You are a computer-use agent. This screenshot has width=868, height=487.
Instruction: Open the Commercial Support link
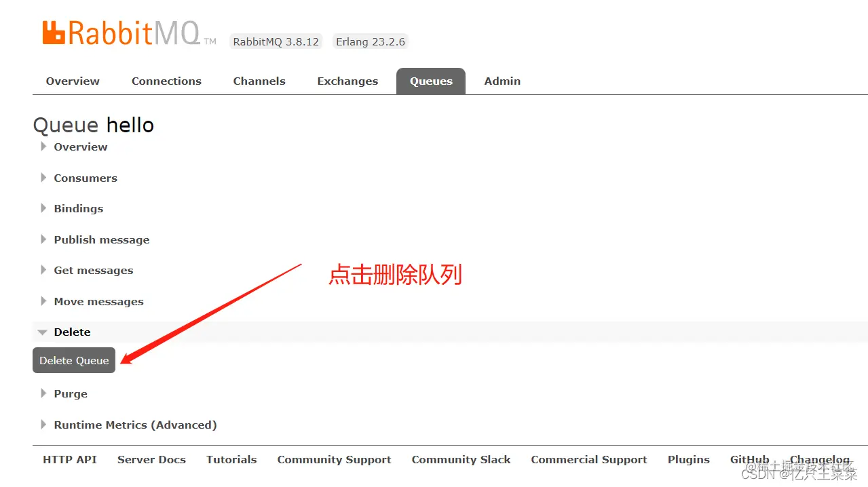pos(589,459)
